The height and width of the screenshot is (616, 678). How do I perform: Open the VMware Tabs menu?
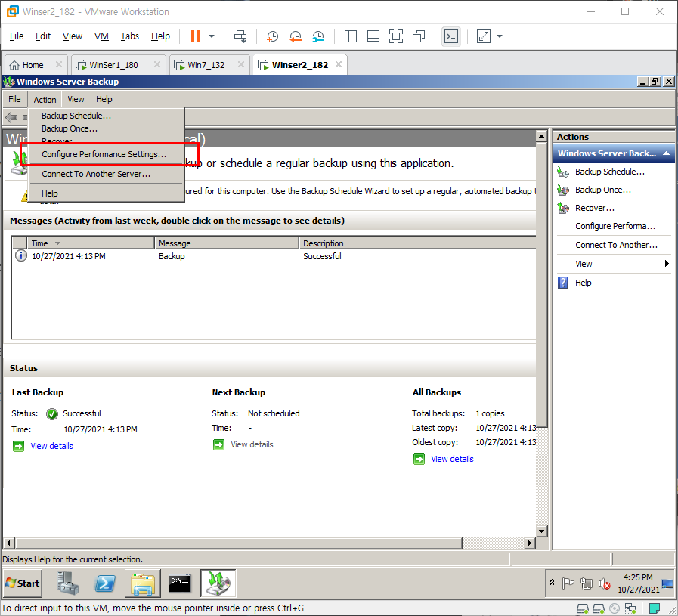click(x=130, y=36)
